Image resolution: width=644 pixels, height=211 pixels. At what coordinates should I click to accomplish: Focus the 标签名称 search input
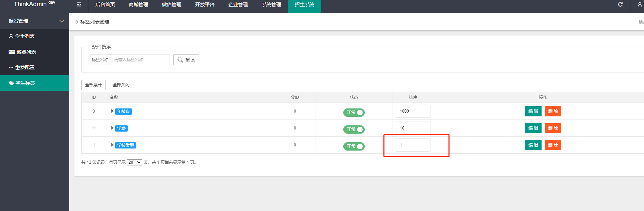[x=140, y=60]
